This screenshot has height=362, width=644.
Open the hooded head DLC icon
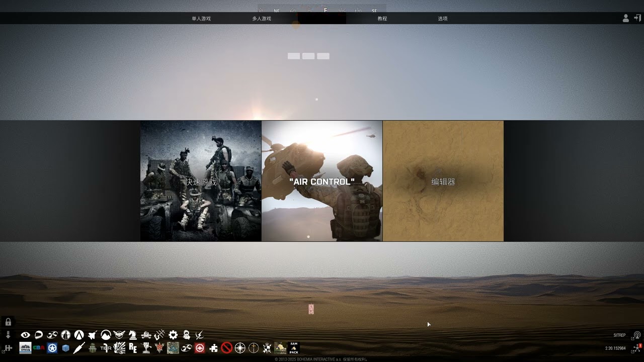click(x=186, y=335)
